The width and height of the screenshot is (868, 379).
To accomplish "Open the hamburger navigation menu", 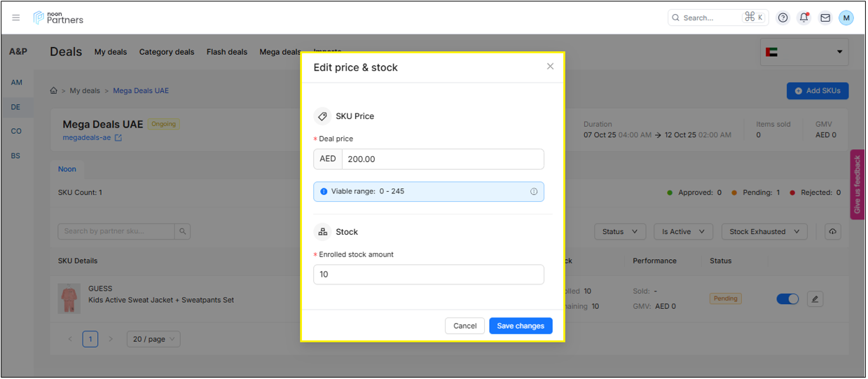I will tap(16, 18).
